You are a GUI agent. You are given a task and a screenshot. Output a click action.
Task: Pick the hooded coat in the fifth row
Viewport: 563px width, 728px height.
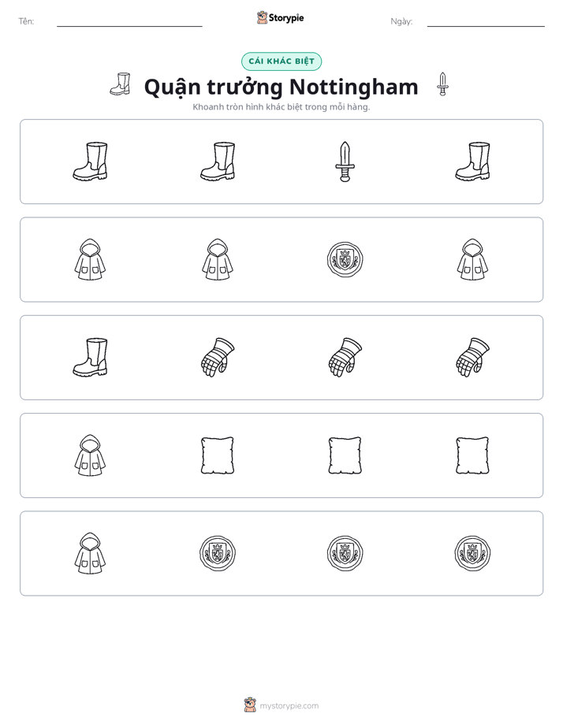point(90,553)
